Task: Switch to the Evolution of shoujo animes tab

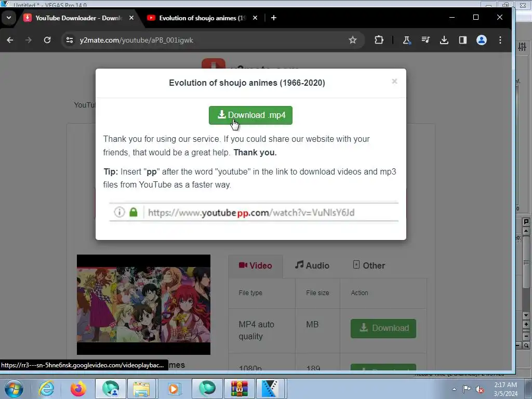Action: pyautogui.click(x=202, y=18)
